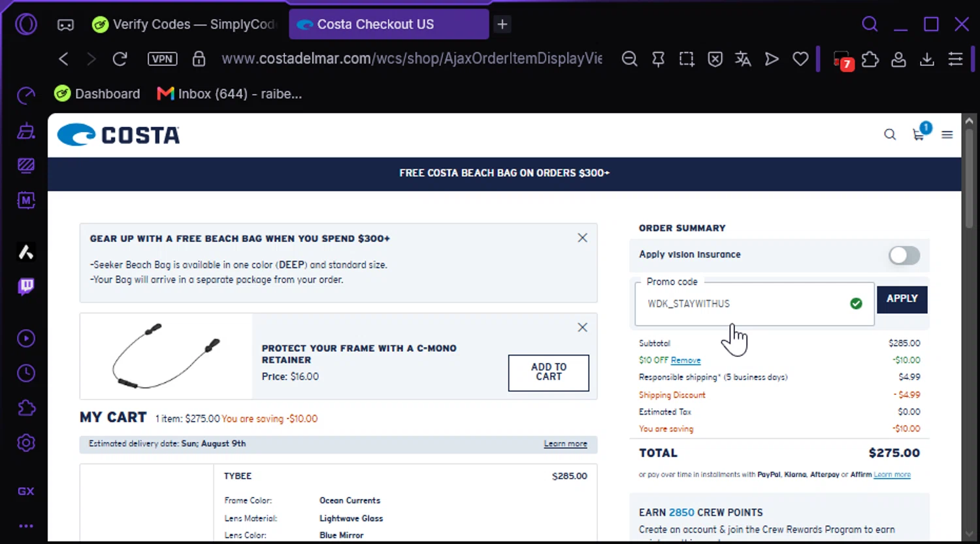This screenshot has width=980, height=544.
Task: Open the extensions cube in toolbar
Action: [870, 59]
